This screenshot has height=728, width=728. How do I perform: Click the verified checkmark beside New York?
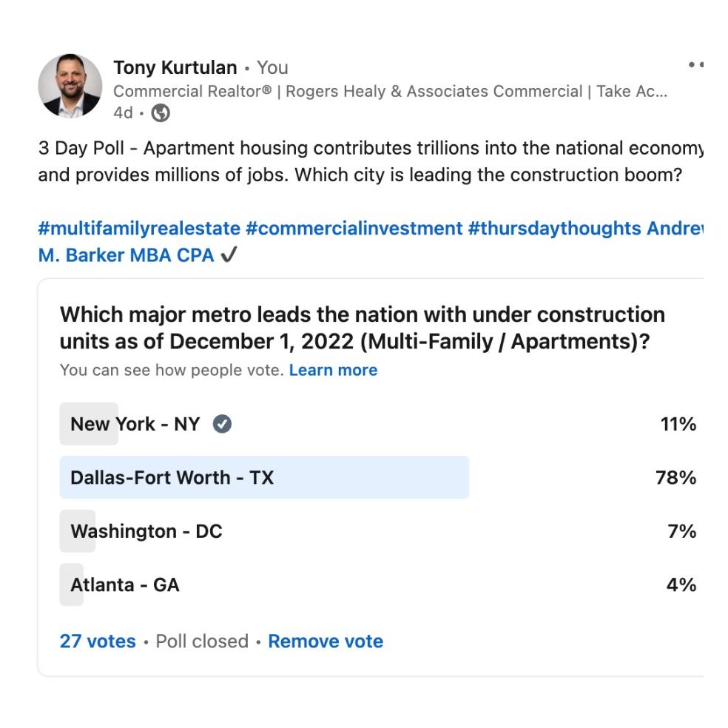click(x=222, y=424)
